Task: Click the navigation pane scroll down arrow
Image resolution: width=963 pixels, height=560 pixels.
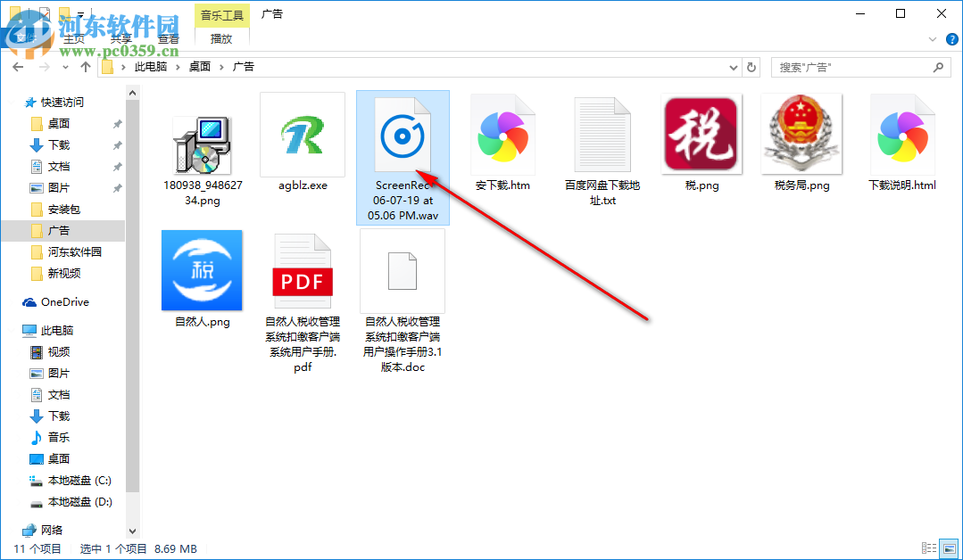Action: (133, 531)
